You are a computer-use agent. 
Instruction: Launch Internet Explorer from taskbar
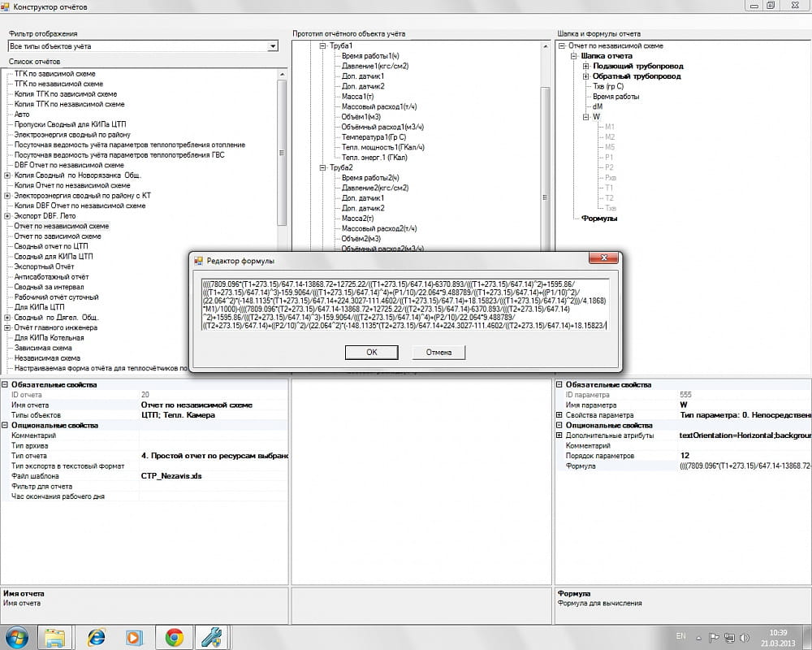click(x=96, y=636)
